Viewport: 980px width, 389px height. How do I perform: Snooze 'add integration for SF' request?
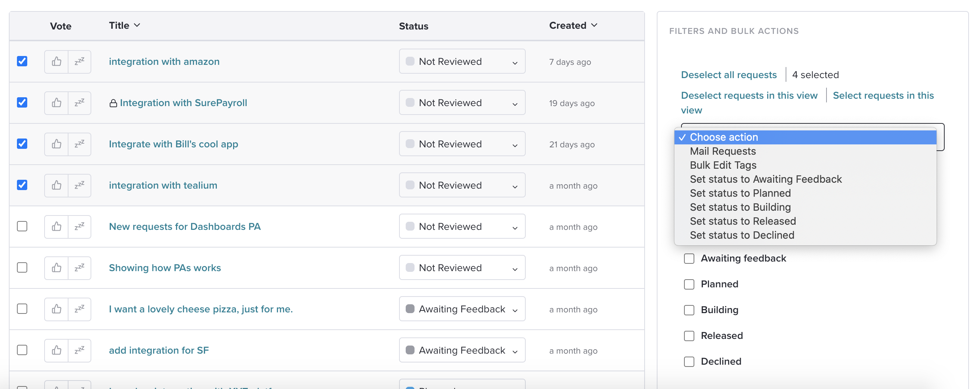(79, 350)
